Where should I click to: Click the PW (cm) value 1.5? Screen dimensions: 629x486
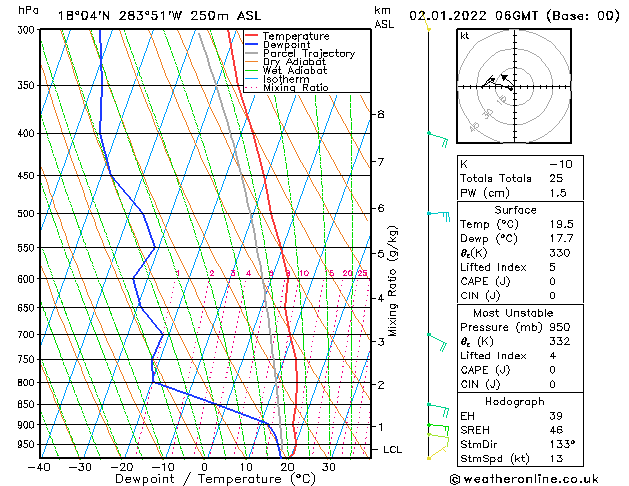coord(558,193)
